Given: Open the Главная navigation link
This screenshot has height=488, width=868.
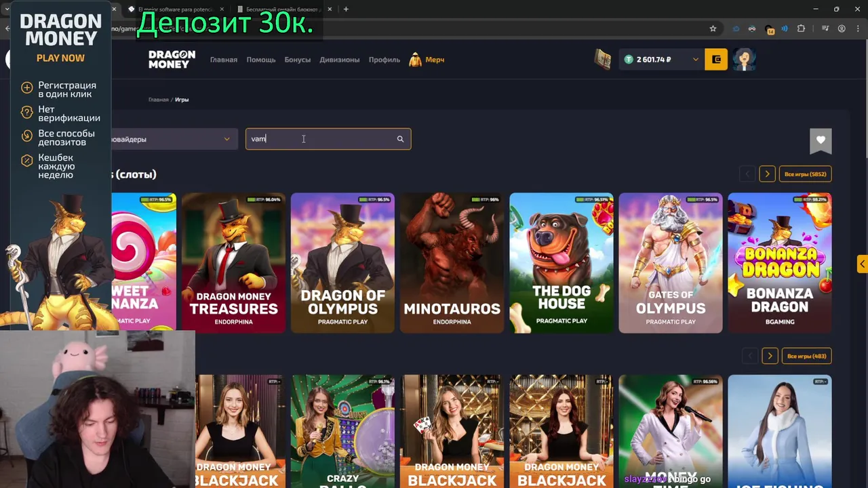Looking at the screenshot, I should point(224,60).
